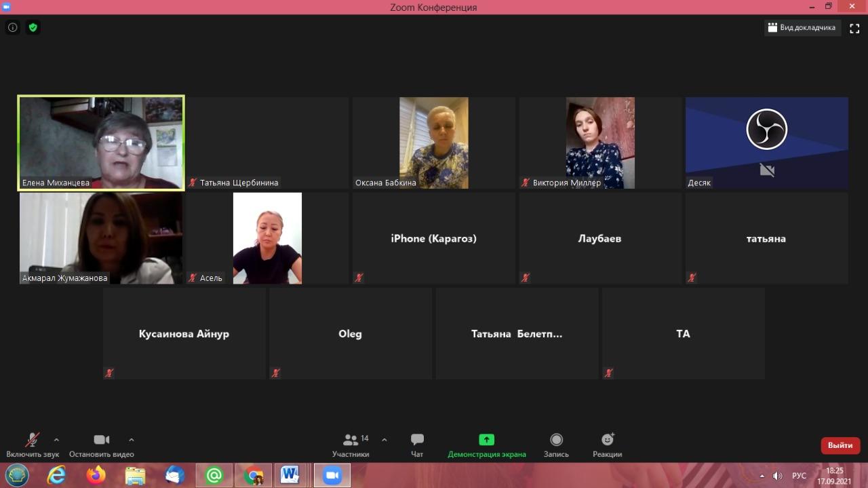This screenshot has height=488, width=868.
Task: Open Mail.ru agent taskbar icon
Action: coord(214,475)
